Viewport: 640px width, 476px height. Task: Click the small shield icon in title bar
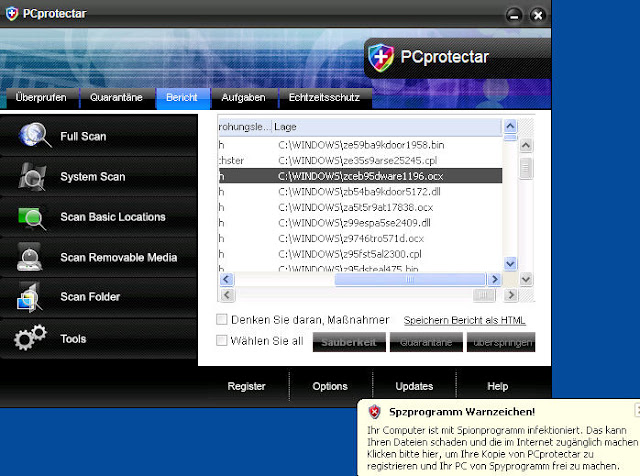12,13
